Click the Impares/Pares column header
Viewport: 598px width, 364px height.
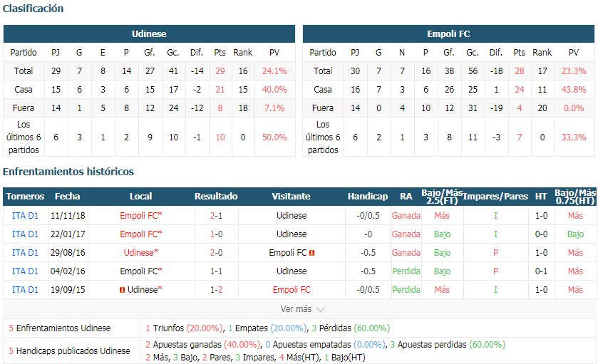pos(495,197)
